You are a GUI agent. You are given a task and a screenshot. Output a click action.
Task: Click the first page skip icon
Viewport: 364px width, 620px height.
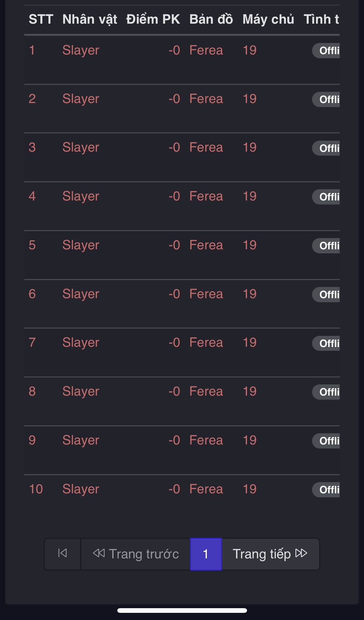tap(63, 554)
